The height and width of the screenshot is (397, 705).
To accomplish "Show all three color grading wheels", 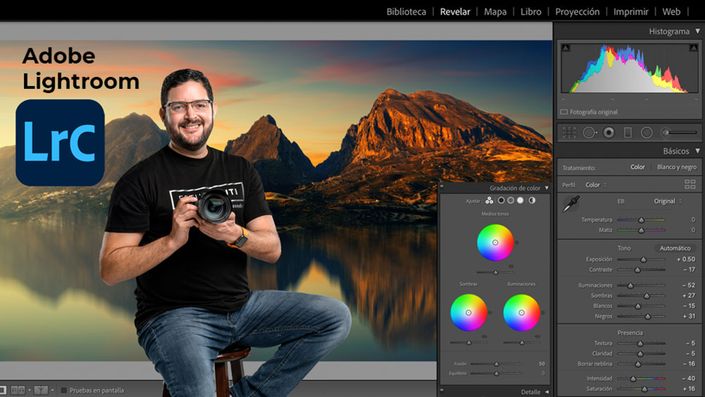I will (x=489, y=201).
